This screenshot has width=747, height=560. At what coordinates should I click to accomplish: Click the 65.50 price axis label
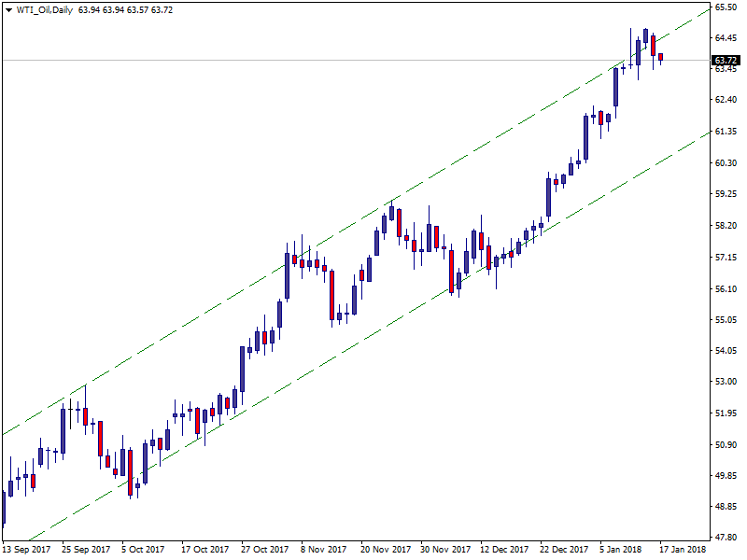click(726, 7)
